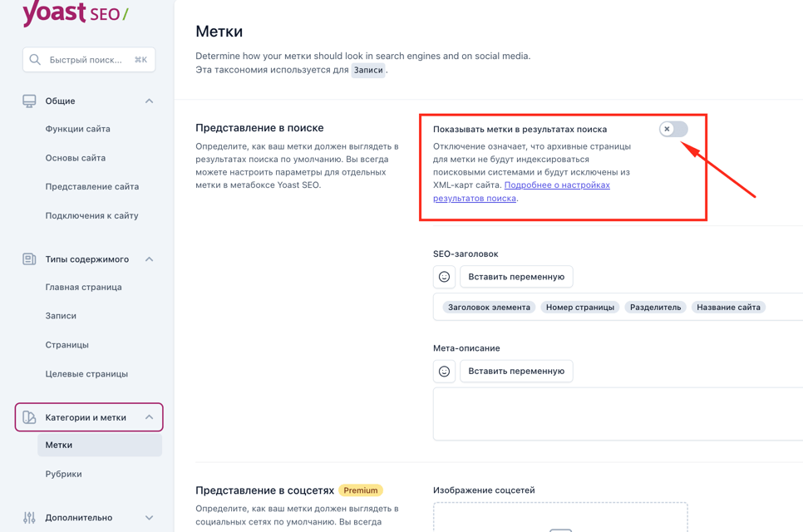
Task: Open Подключения к сайту page
Action: click(x=91, y=215)
